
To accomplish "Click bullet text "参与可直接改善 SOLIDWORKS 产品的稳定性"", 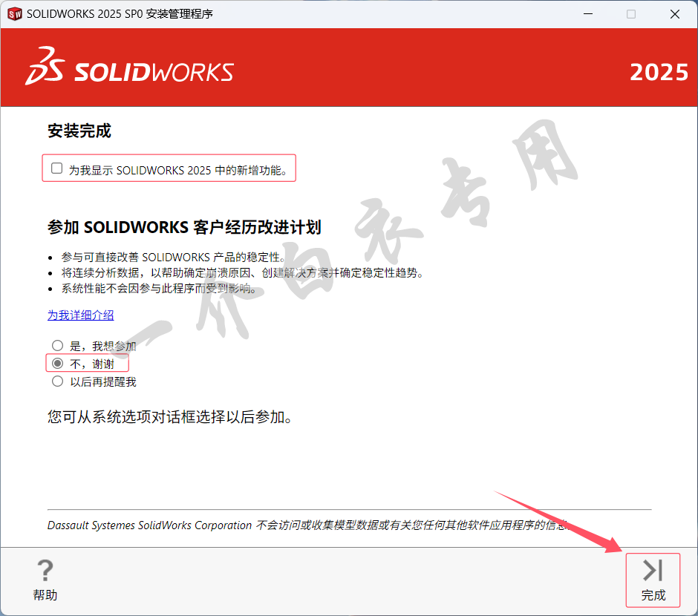I will (x=173, y=257).
